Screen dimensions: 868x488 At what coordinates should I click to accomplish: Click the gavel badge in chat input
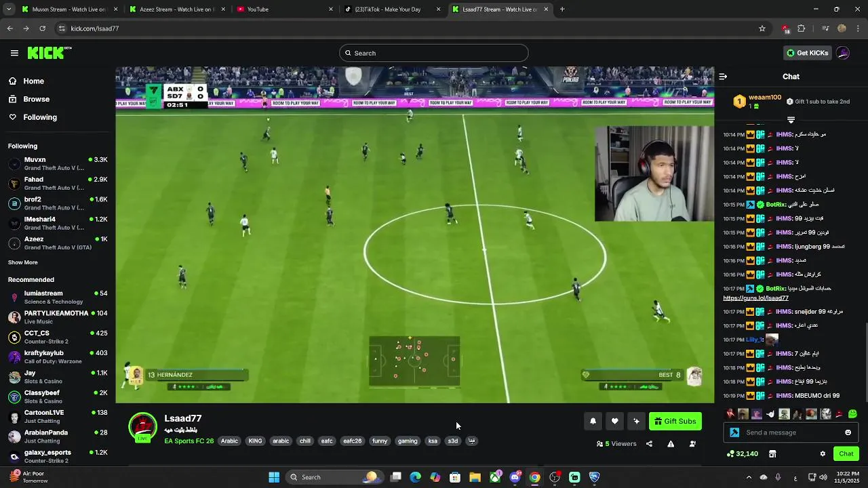coord(734,432)
